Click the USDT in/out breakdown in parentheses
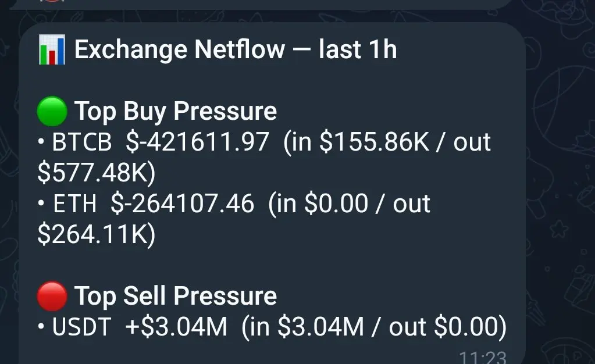595x364 pixels. click(373, 327)
